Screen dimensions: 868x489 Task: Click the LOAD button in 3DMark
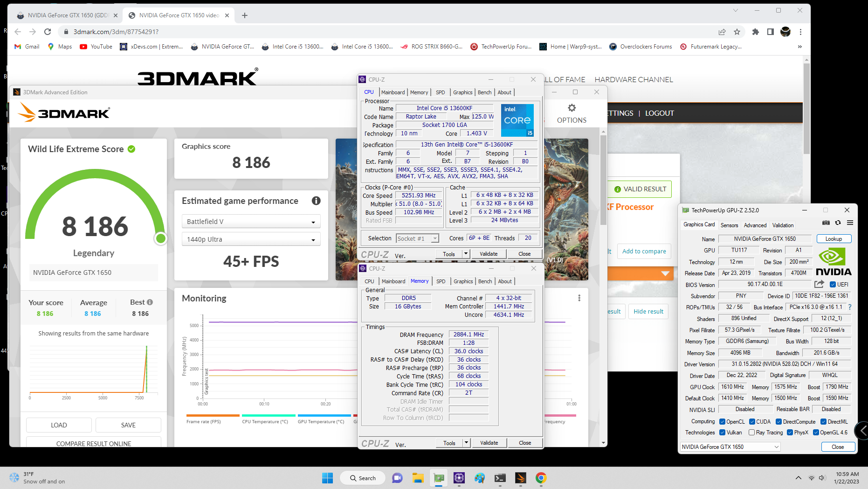click(x=59, y=425)
